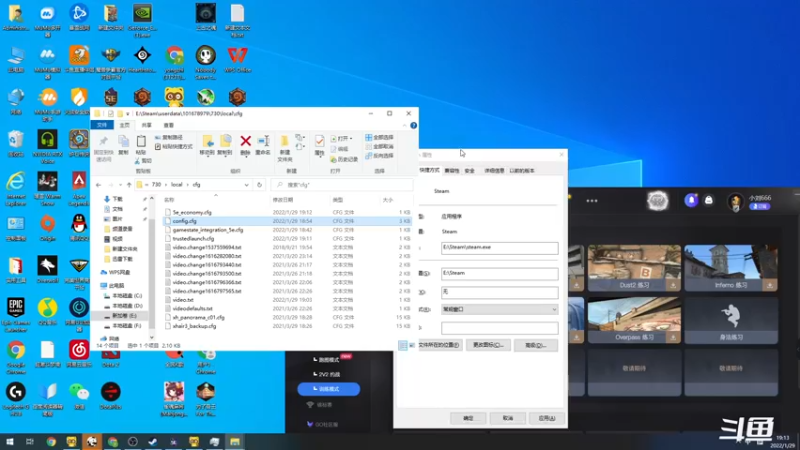
Task: Select gamestate_integration_5e.cfg file
Action: pyautogui.click(x=287, y=230)
